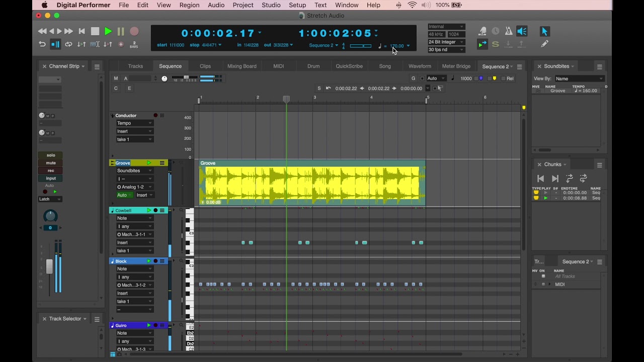Toggle the Audible Mode speaker icon

(x=522, y=31)
